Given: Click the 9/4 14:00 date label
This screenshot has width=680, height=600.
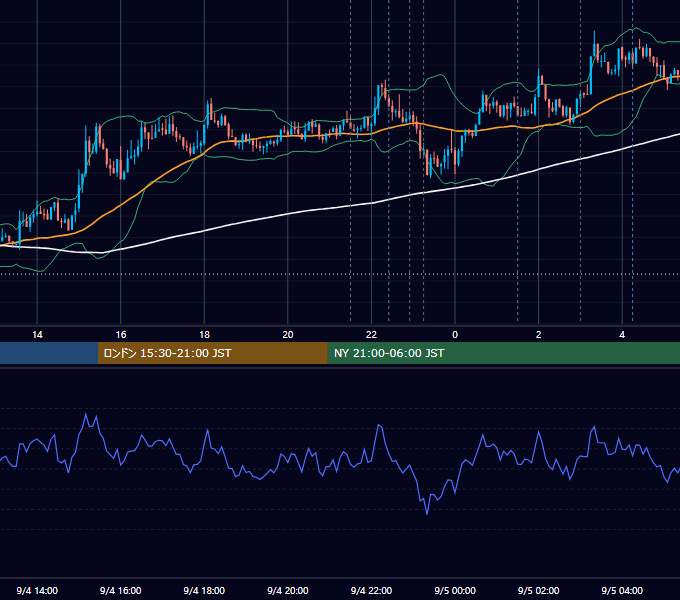Looking at the screenshot, I should click(x=37, y=590).
